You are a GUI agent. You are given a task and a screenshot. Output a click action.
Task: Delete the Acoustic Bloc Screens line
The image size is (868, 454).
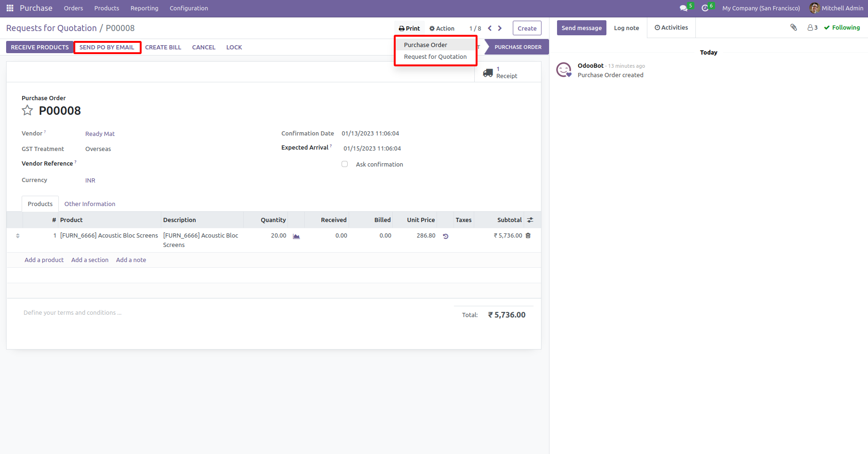click(x=528, y=236)
